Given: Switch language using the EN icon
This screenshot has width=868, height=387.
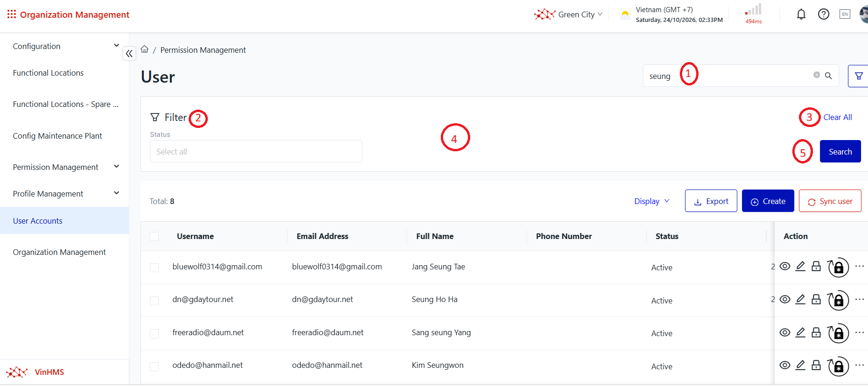Looking at the screenshot, I should tap(845, 14).
